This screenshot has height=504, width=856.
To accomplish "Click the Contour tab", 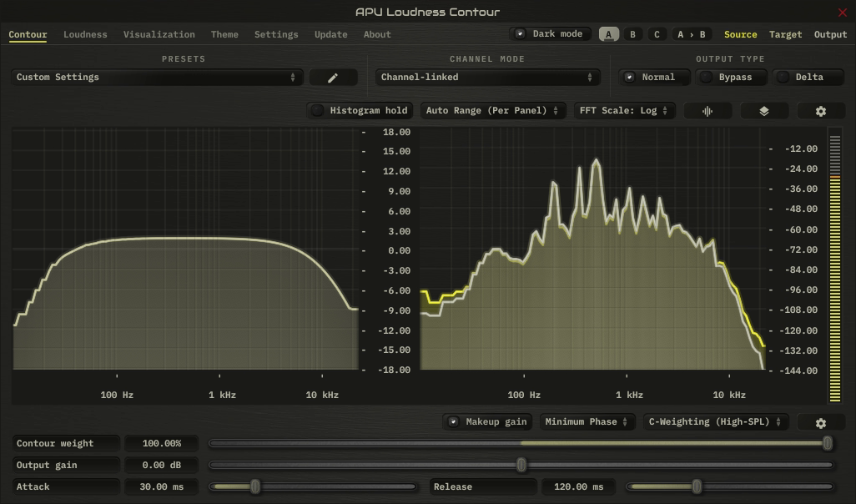I will pos(28,34).
